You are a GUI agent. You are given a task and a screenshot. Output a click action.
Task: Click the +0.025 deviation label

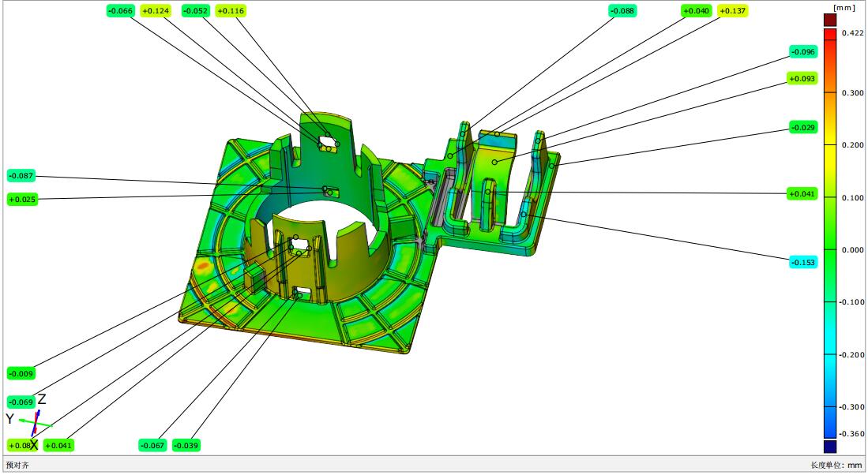coord(21,200)
